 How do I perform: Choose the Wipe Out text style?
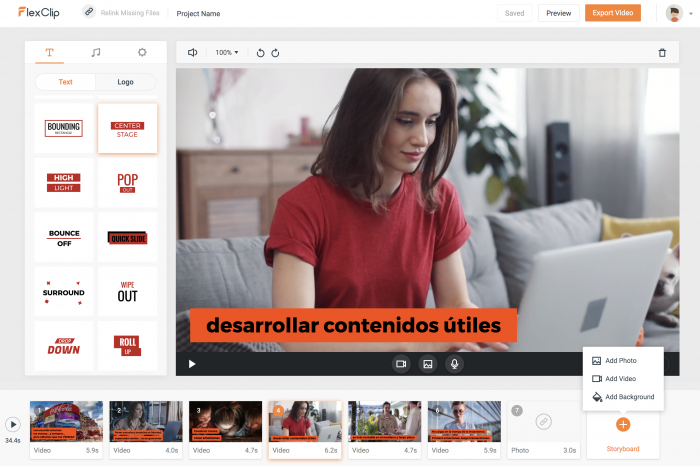pyautogui.click(x=127, y=292)
